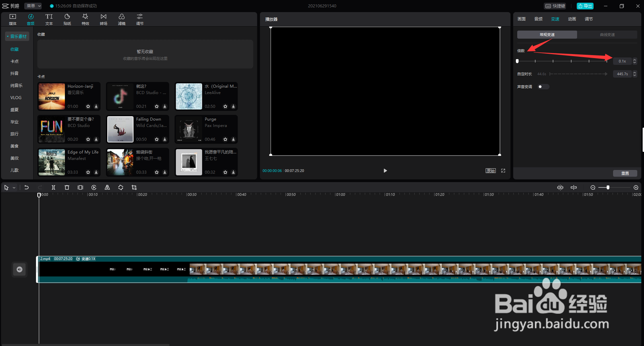Download the Horizon-Janji track
This screenshot has width=644, height=346.
96,106
